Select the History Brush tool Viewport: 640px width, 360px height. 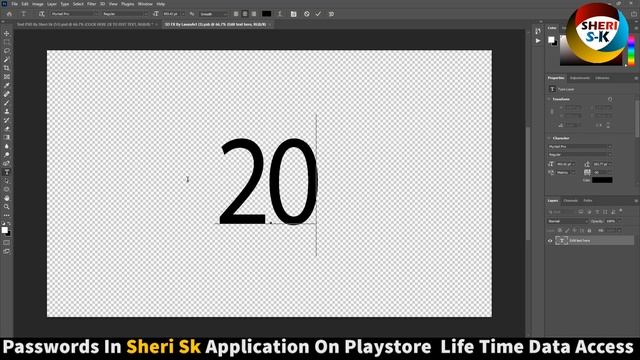point(7,120)
